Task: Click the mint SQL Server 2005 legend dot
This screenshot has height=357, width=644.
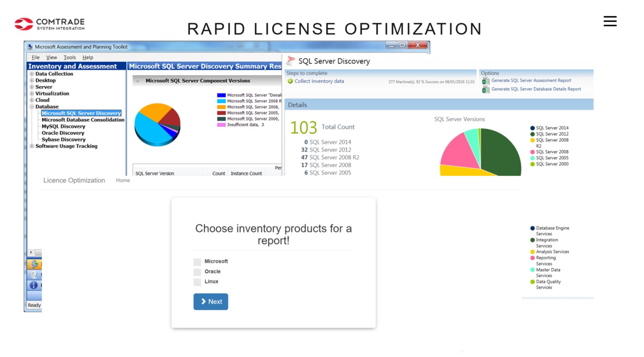Action: tap(532, 158)
